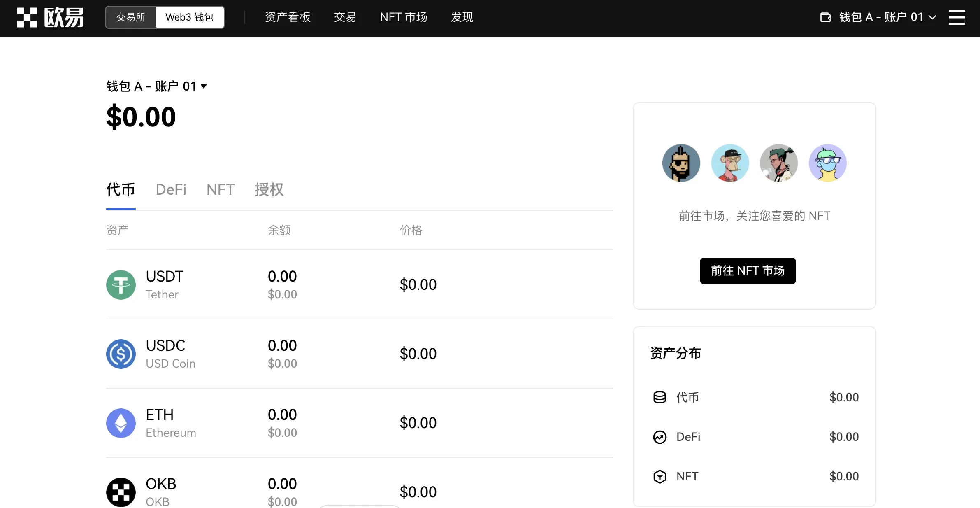Switch to 交易所 mode
This screenshot has width=980, height=508.
tap(130, 17)
